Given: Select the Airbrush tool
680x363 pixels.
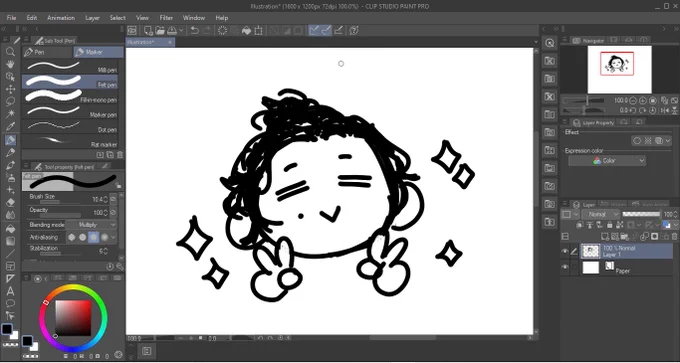Looking at the screenshot, I should tap(10, 177).
